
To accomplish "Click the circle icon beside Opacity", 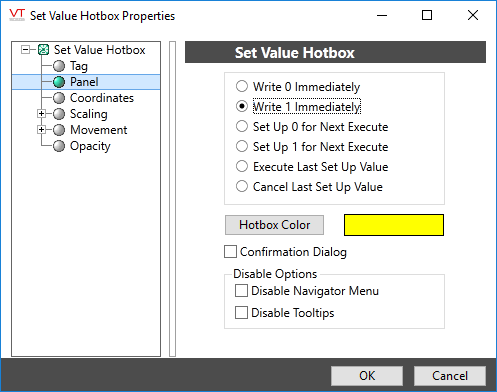I will (x=59, y=146).
